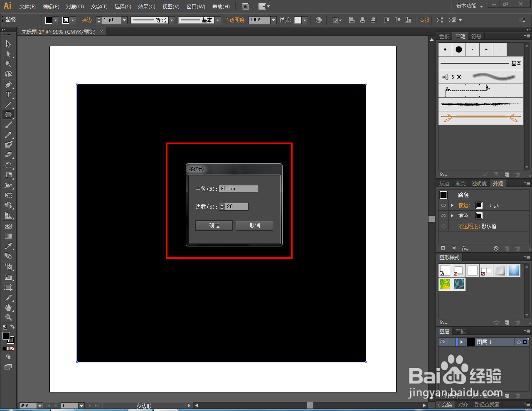Select the Blob Brush tool

coord(8,145)
